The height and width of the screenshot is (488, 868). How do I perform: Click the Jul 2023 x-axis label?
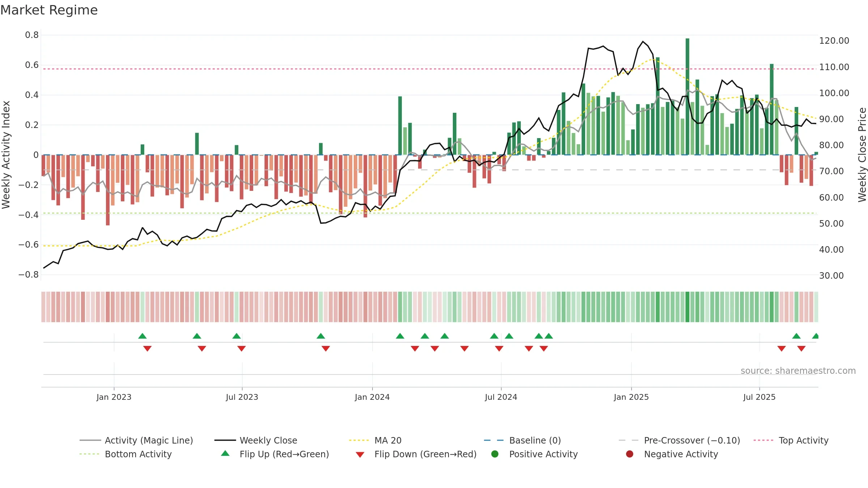click(242, 397)
